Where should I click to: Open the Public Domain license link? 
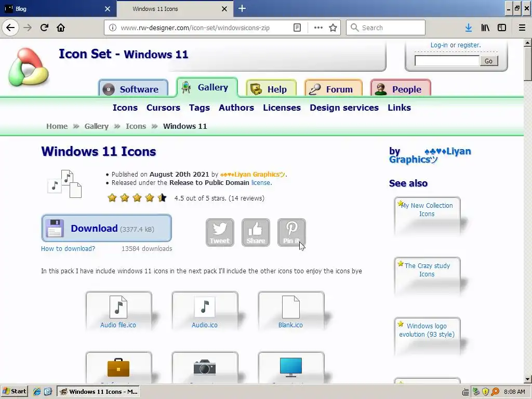coord(261,183)
